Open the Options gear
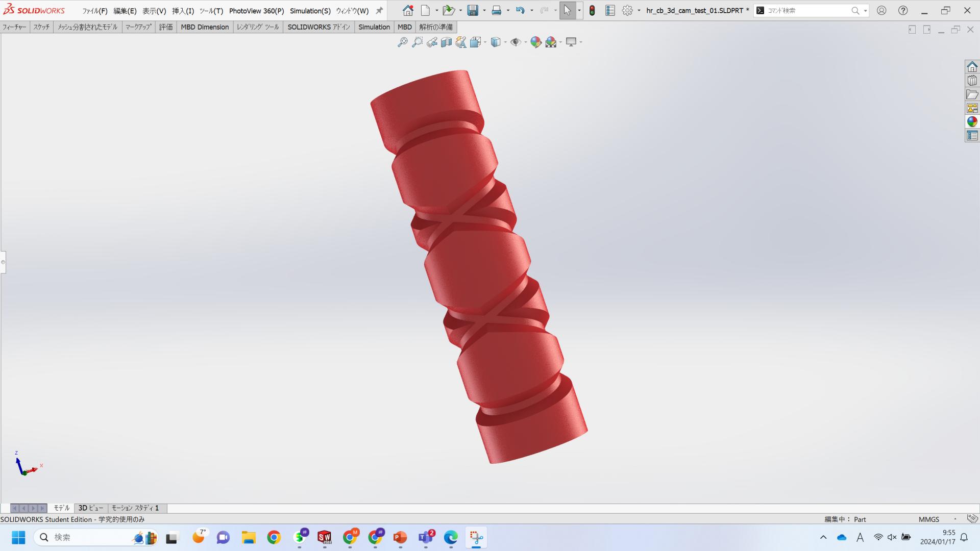The image size is (980, 551). [x=627, y=10]
